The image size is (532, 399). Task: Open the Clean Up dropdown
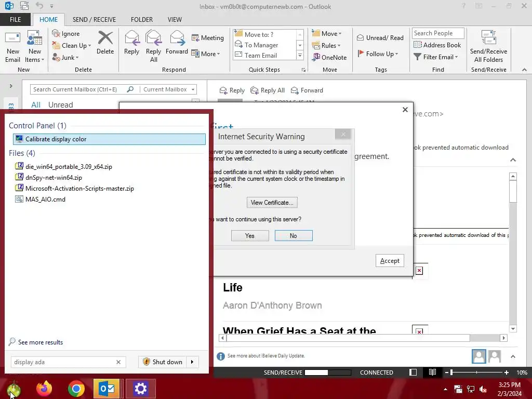[71, 46]
